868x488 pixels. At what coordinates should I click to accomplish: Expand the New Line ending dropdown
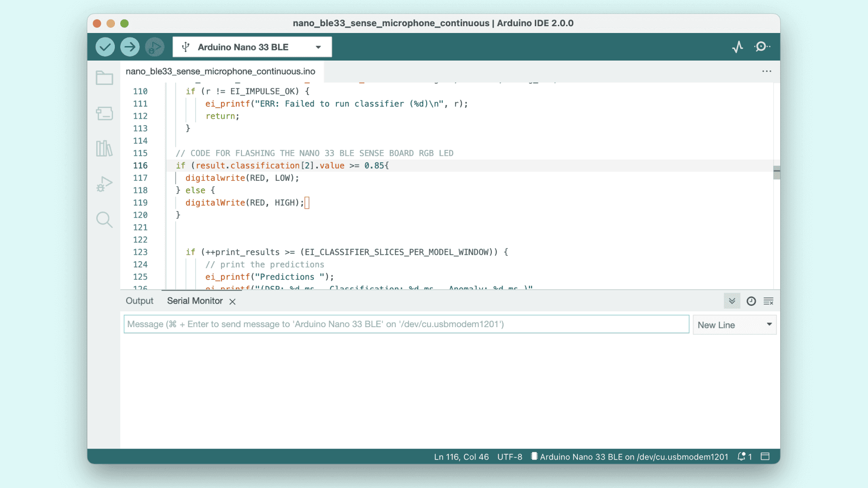click(x=734, y=325)
